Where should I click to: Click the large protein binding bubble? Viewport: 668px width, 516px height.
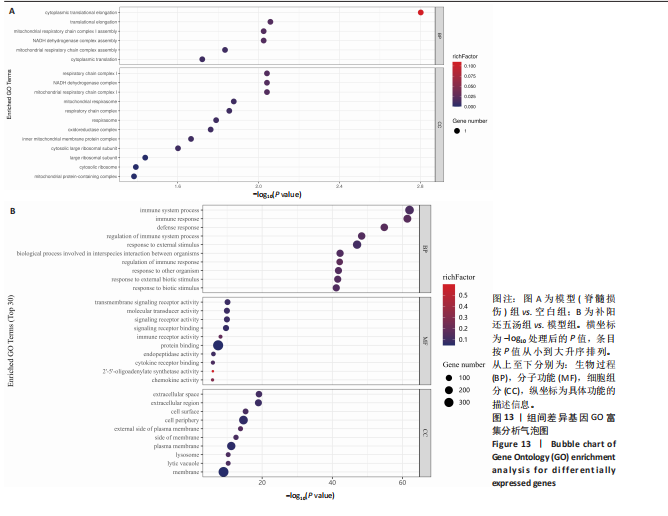point(218,345)
